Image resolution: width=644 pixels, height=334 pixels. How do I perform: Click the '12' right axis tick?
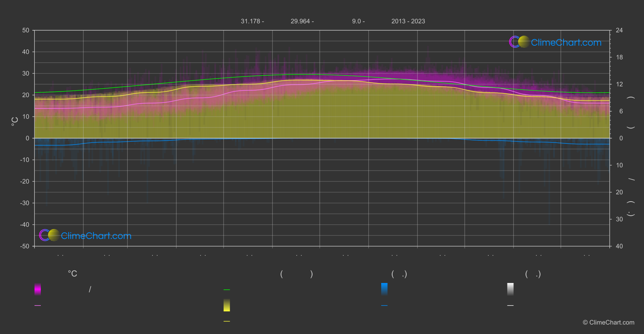click(619, 84)
